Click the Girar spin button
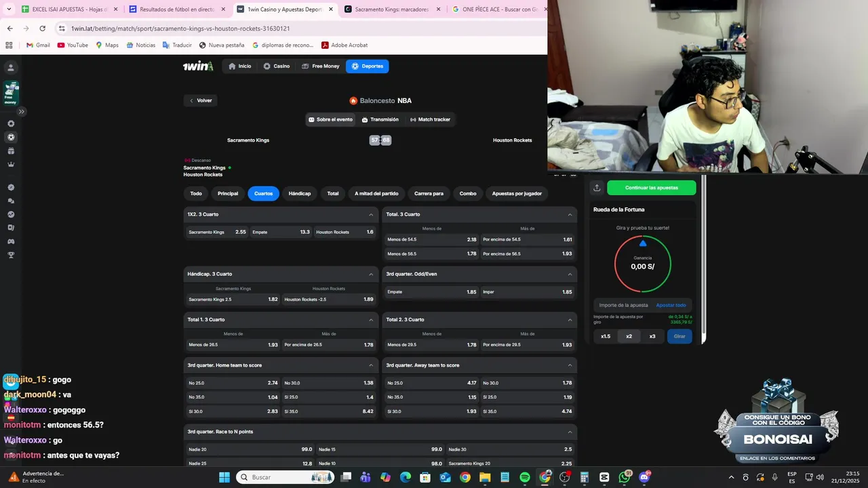 click(x=679, y=336)
